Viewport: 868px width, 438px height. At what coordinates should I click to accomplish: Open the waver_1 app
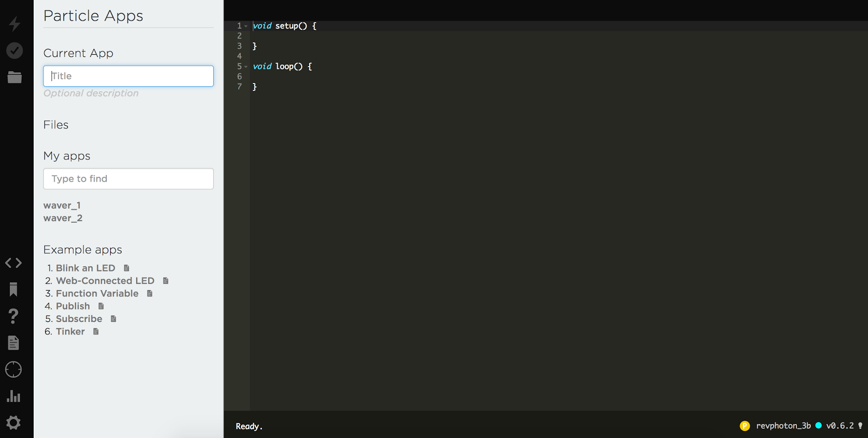click(x=62, y=205)
